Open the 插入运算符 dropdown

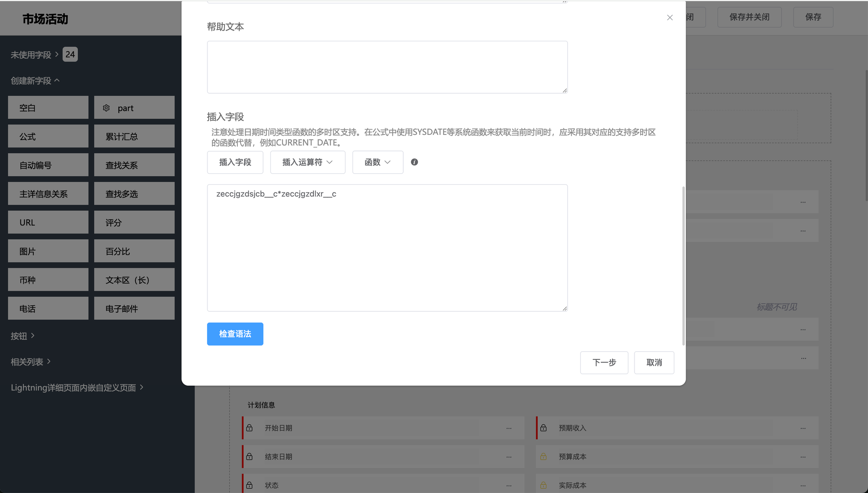307,162
